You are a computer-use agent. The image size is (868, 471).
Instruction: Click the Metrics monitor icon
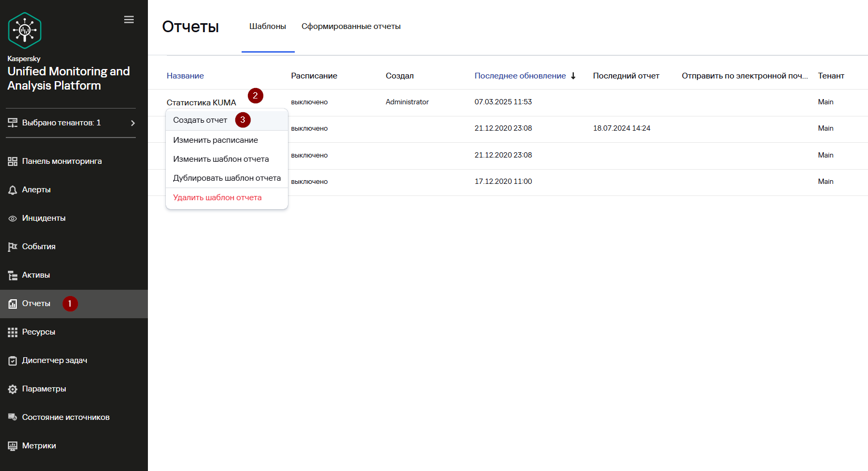click(13, 446)
